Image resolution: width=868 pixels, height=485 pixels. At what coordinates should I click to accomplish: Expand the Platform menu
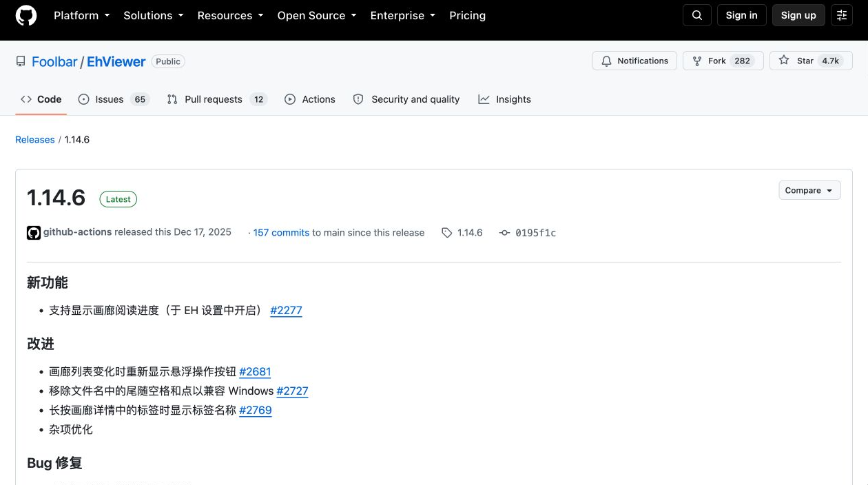point(82,15)
